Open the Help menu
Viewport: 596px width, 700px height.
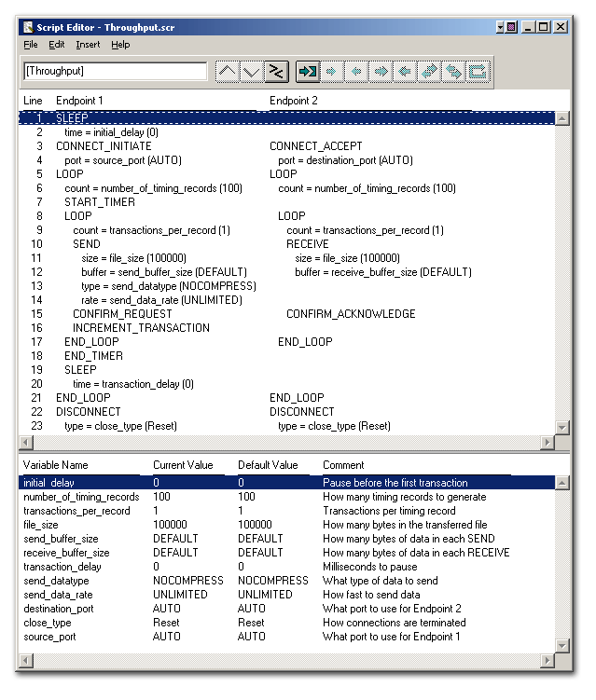point(120,45)
